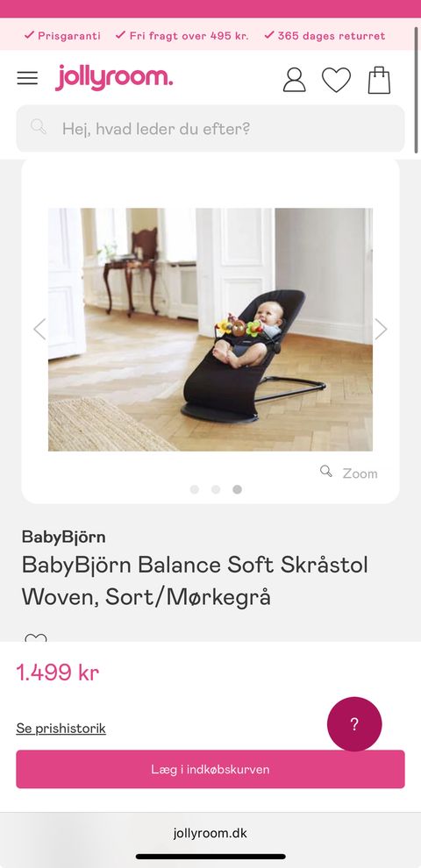Click the BabyBjörn brand name
Image resolution: width=421 pixels, height=868 pixels.
[x=64, y=537]
